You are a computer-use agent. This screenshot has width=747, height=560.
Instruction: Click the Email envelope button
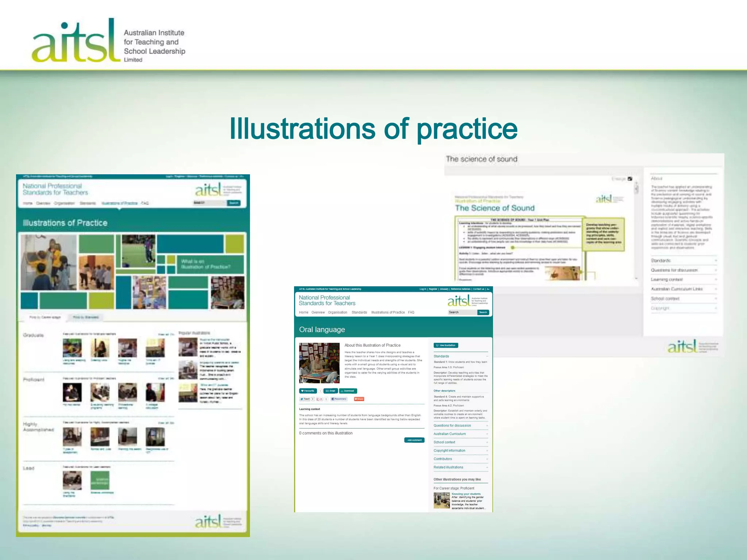click(330, 391)
